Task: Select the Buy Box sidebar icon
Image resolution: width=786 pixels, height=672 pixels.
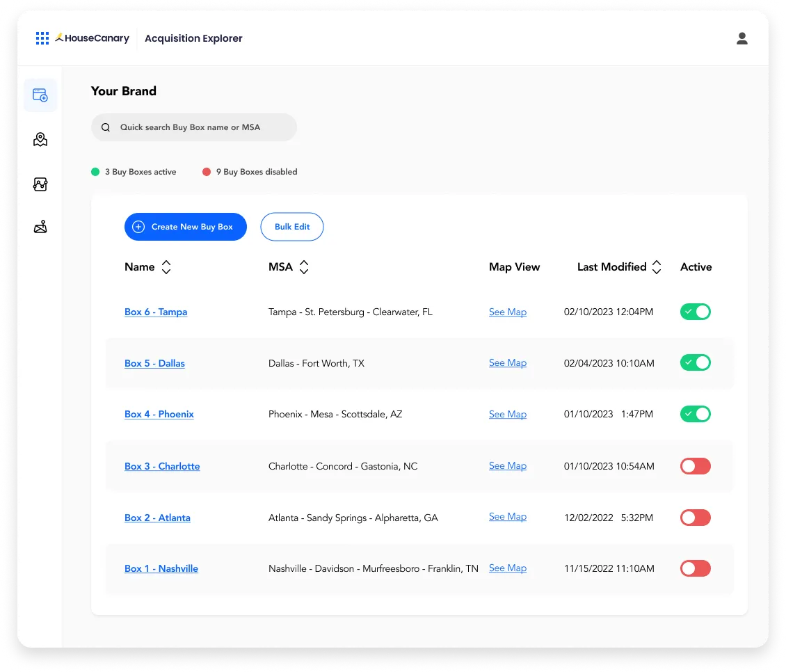Action: coord(40,95)
